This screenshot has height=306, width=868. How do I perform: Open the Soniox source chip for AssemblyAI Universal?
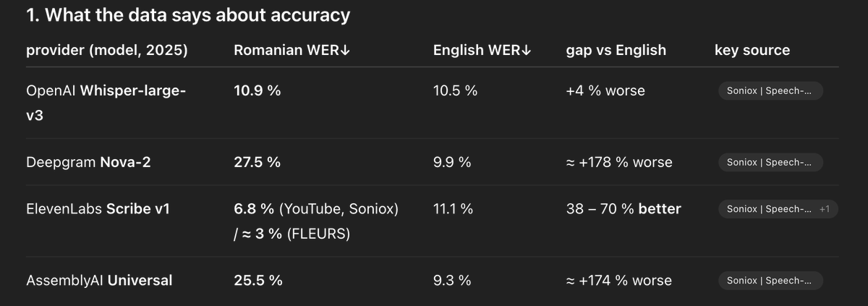tap(770, 281)
